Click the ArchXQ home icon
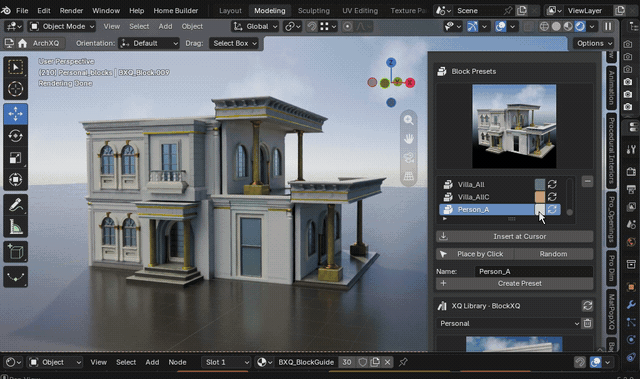640x379 pixels. [22, 43]
